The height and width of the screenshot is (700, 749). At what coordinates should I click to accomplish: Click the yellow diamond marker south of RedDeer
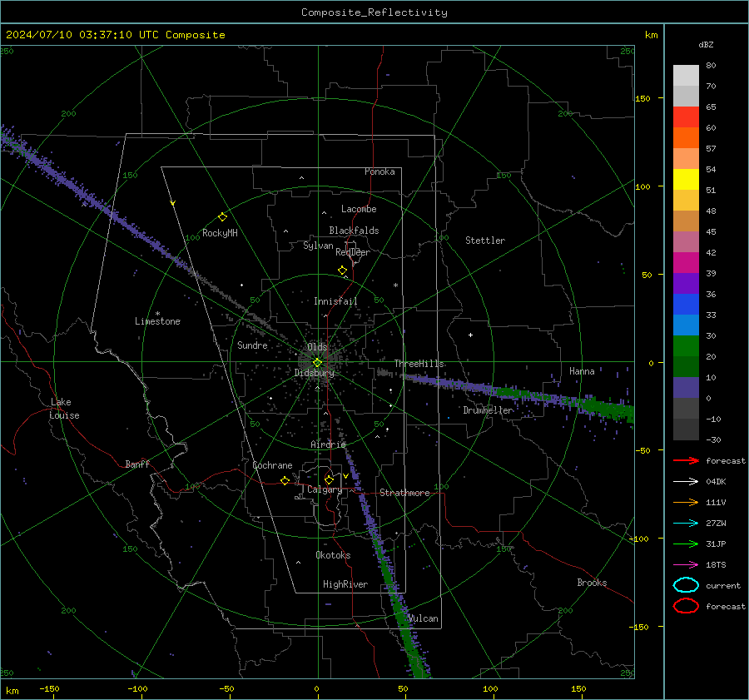pyautogui.click(x=342, y=271)
